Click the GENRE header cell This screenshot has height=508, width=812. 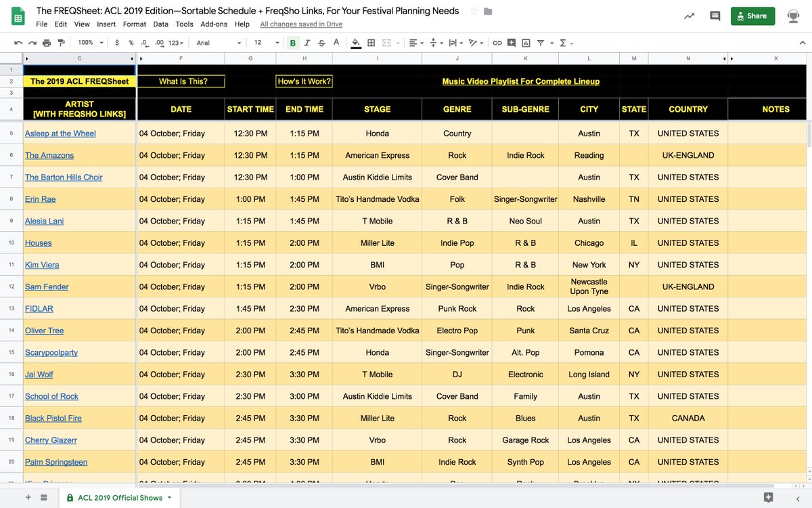point(457,109)
